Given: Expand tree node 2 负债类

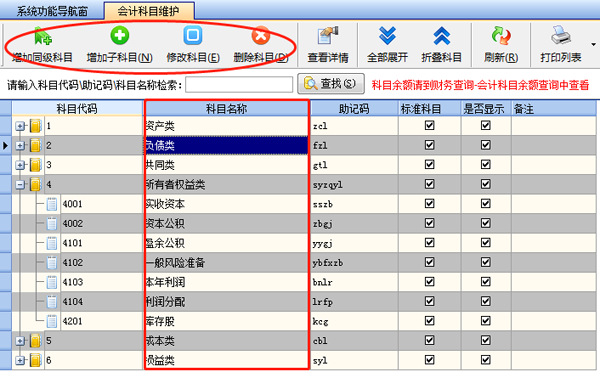Looking at the screenshot, I should (20, 145).
